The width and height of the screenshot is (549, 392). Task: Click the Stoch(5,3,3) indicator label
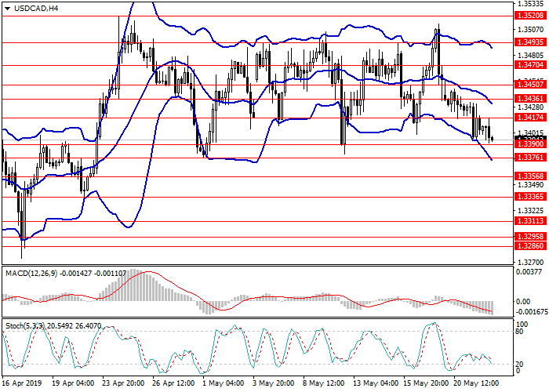27,324
